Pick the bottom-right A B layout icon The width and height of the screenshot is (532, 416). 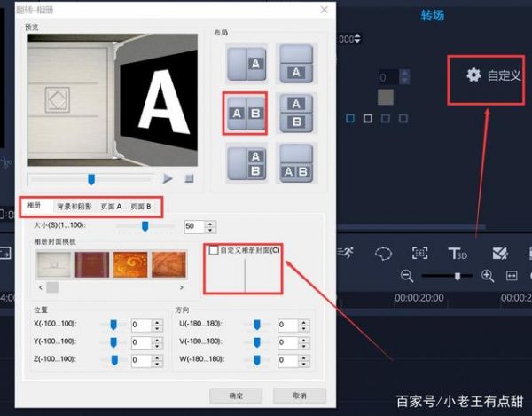299,164
